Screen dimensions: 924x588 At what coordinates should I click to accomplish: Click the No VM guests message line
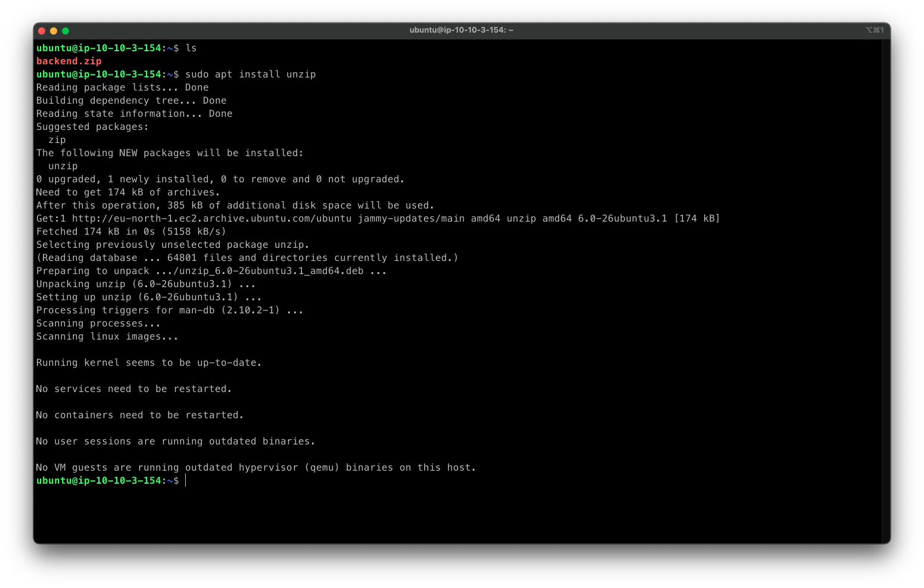(256, 467)
